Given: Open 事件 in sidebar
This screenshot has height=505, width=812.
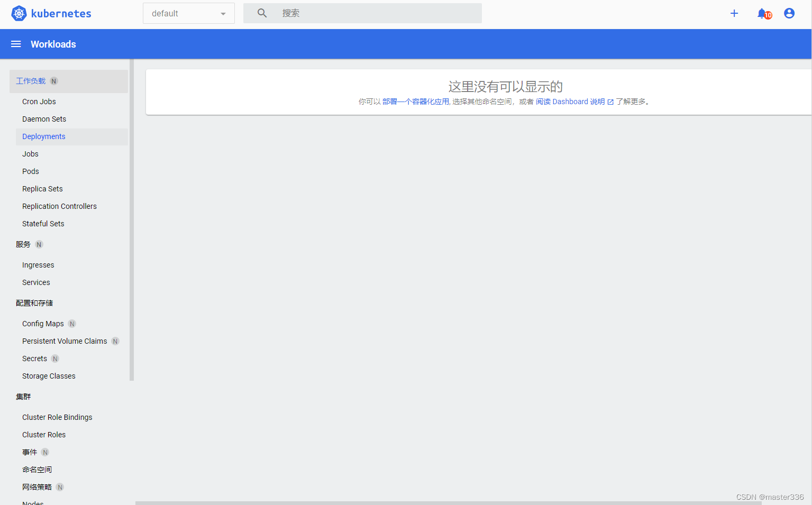Looking at the screenshot, I should (x=30, y=452).
